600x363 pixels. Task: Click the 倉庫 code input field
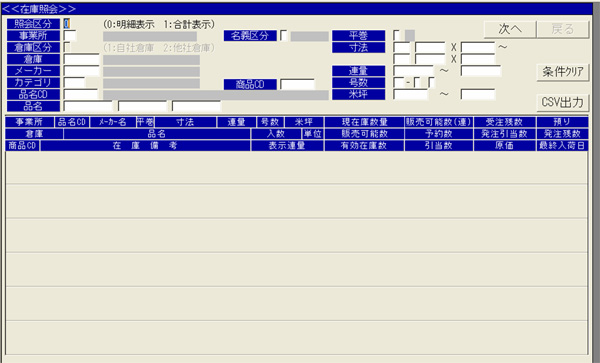pos(81,60)
